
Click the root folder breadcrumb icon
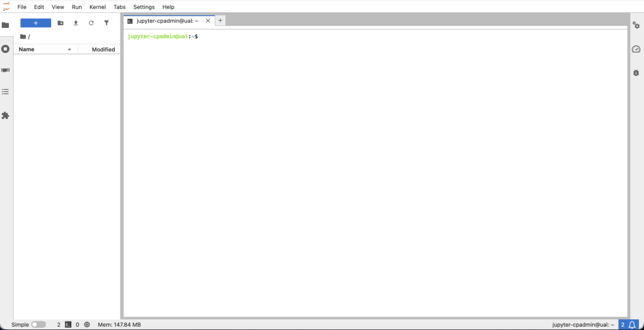23,36
